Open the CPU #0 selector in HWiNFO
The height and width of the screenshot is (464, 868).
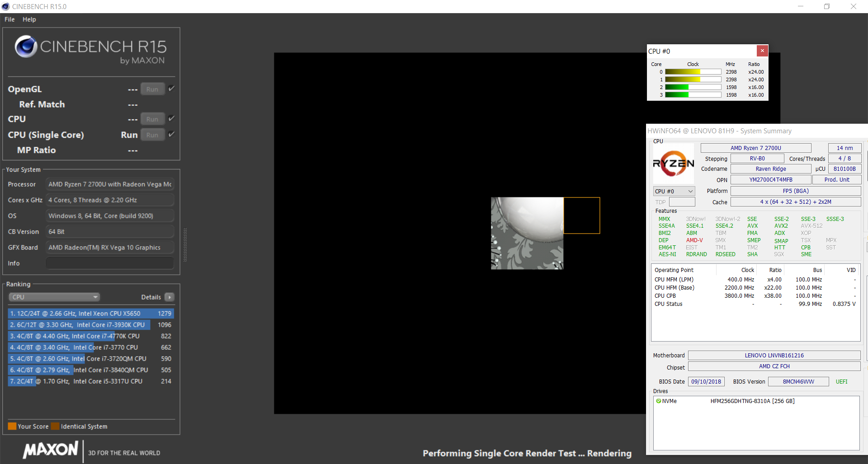tap(674, 191)
